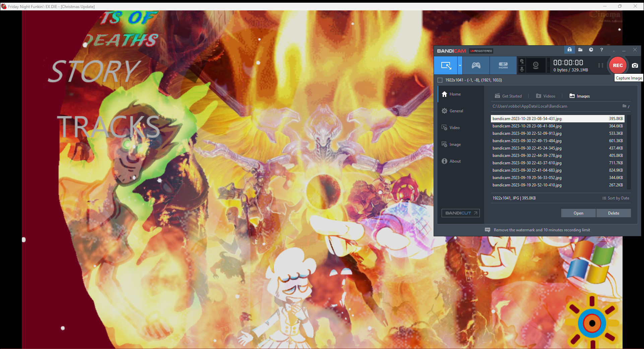Select bandicam 2023-10-28 23-08-54-431.jpg
644x349 pixels.
click(x=558, y=119)
